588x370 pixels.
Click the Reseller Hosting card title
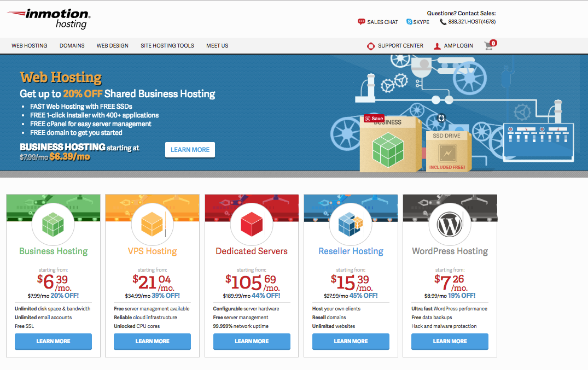(351, 251)
